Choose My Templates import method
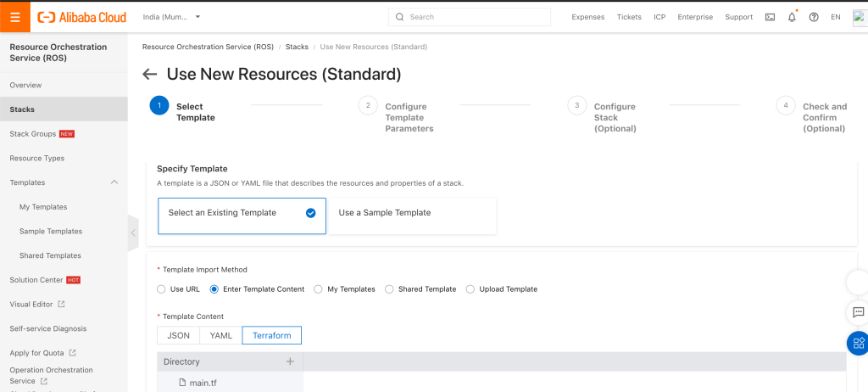 [319, 289]
